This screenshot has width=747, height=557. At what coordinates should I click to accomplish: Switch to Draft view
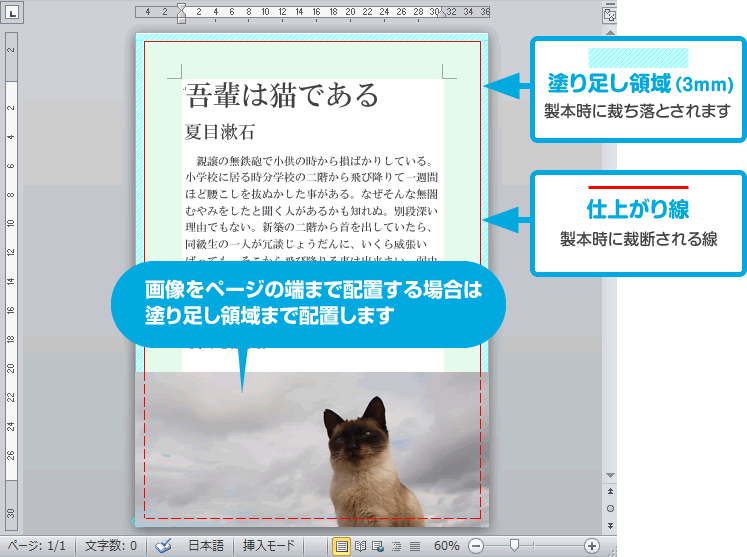tap(415, 546)
